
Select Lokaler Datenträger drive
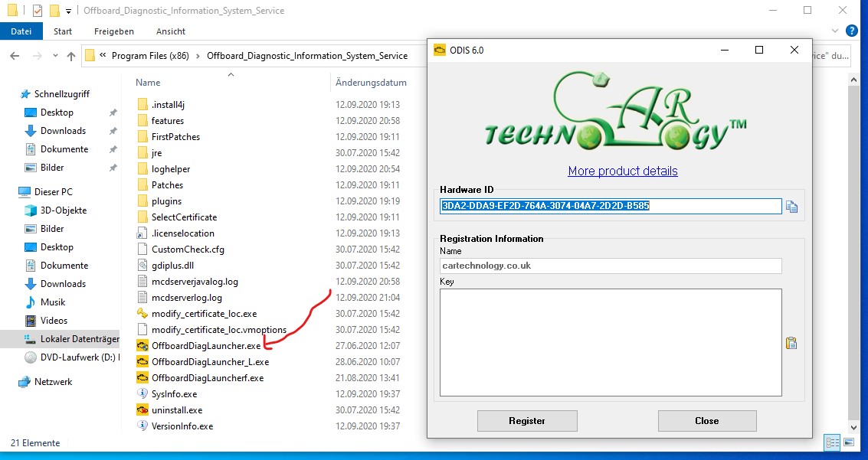[x=79, y=338]
